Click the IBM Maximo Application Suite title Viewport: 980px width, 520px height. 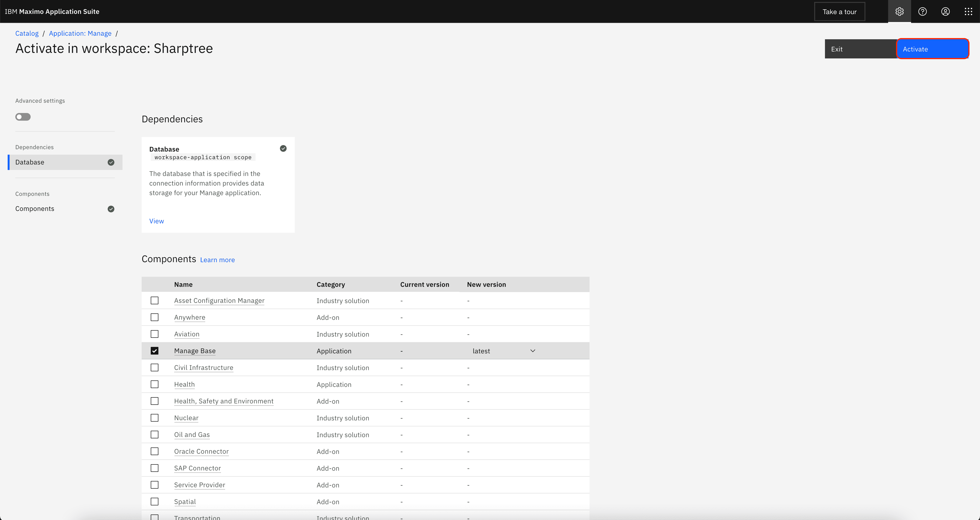(x=52, y=12)
